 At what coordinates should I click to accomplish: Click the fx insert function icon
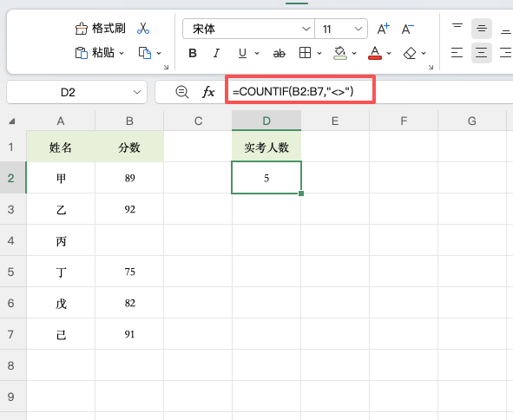(x=208, y=92)
